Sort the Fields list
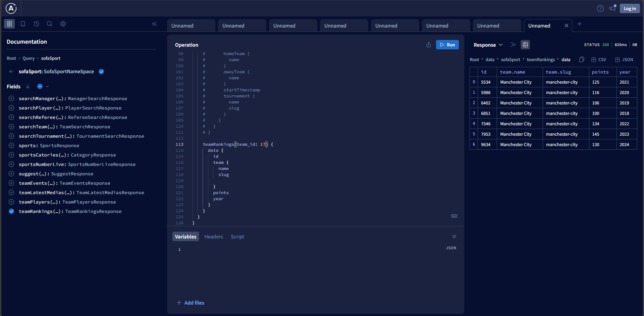Viewport: 644px width, 316px height. (x=28, y=86)
